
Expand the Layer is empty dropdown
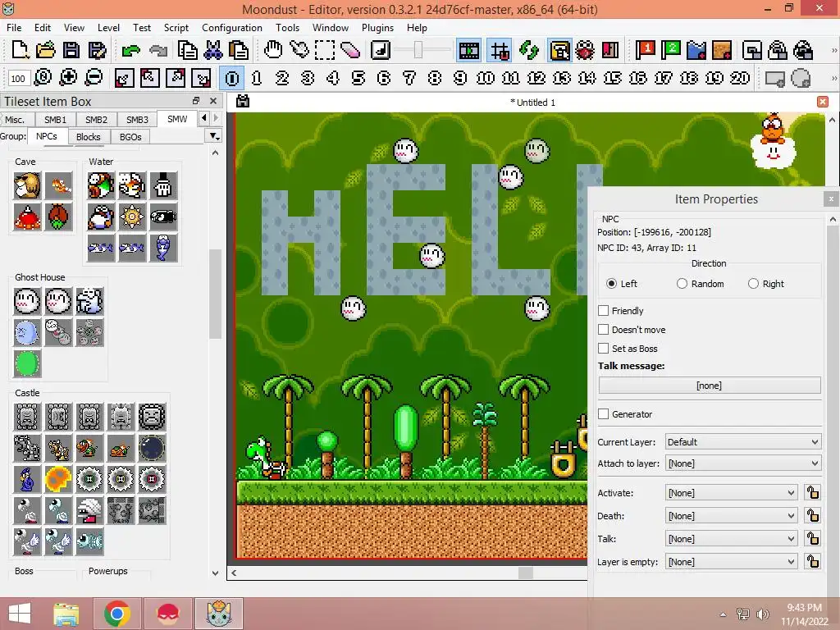tap(731, 562)
